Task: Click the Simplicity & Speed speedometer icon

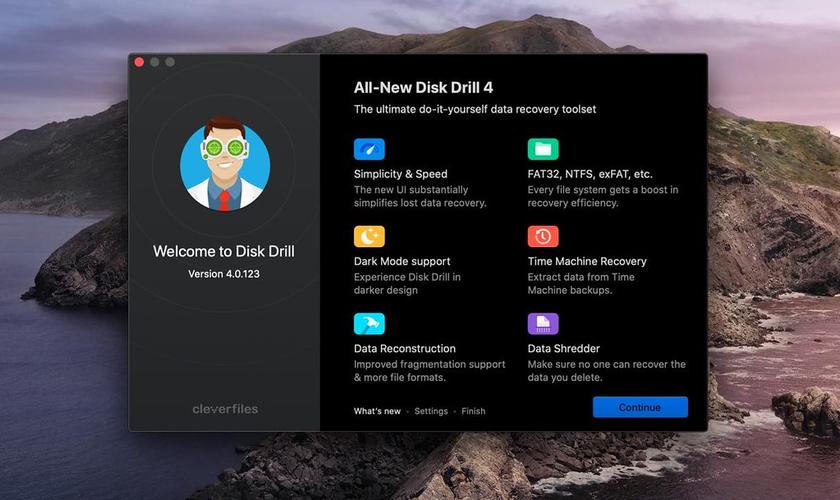Action: click(x=369, y=150)
